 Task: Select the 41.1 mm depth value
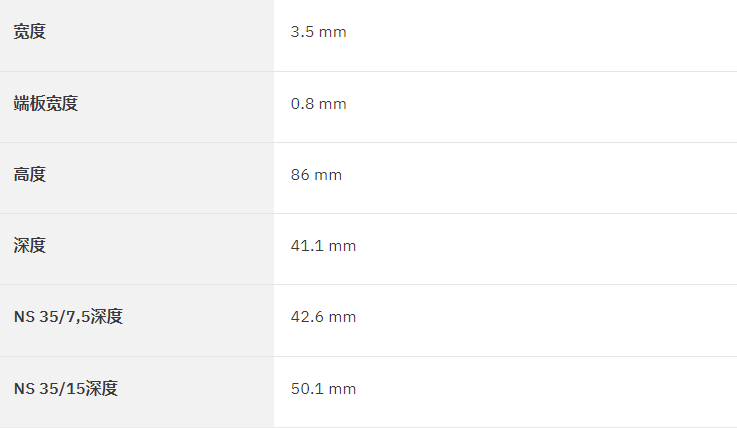(x=323, y=246)
